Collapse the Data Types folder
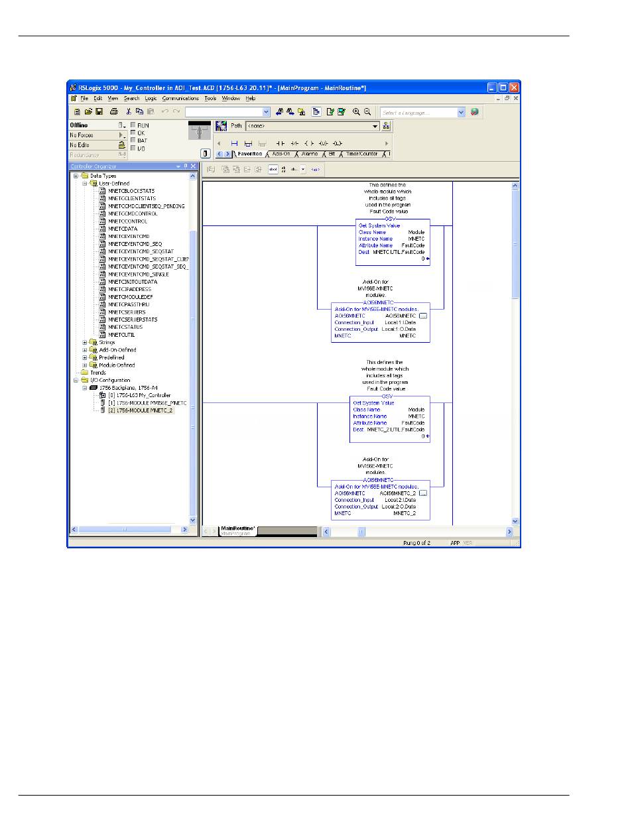630x840 pixels. click(x=76, y=176)
